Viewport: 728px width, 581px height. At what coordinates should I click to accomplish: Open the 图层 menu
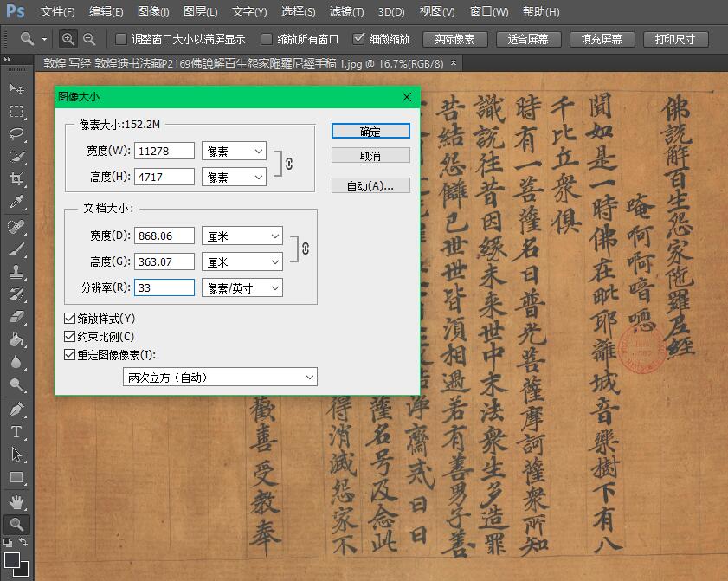tap(200, 11)
